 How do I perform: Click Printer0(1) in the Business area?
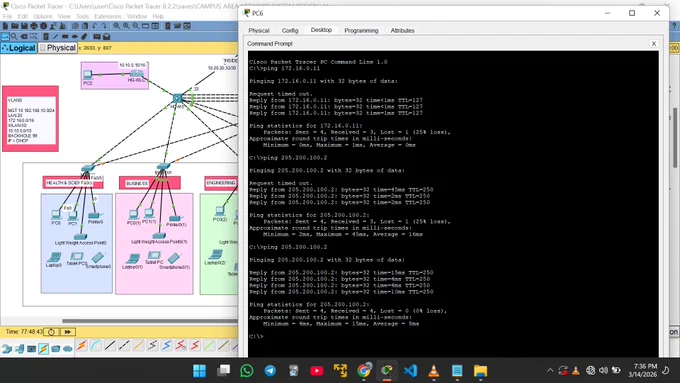(175, 219)
